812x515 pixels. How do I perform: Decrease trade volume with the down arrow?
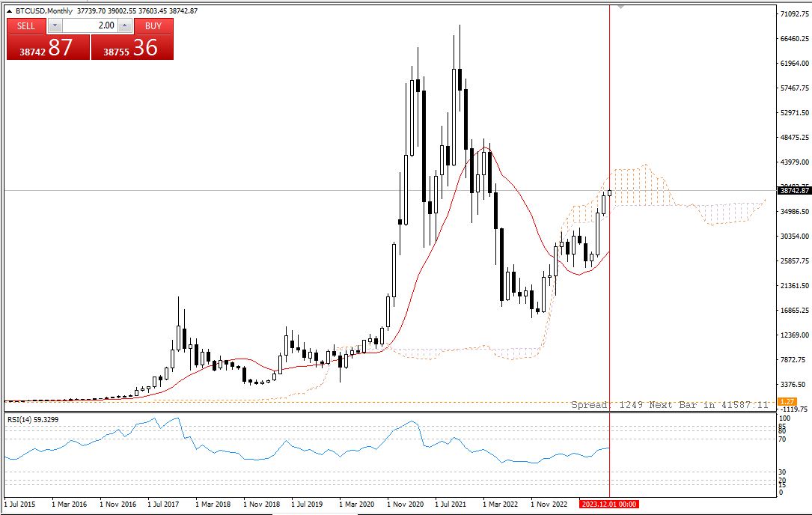coord(55,25)
